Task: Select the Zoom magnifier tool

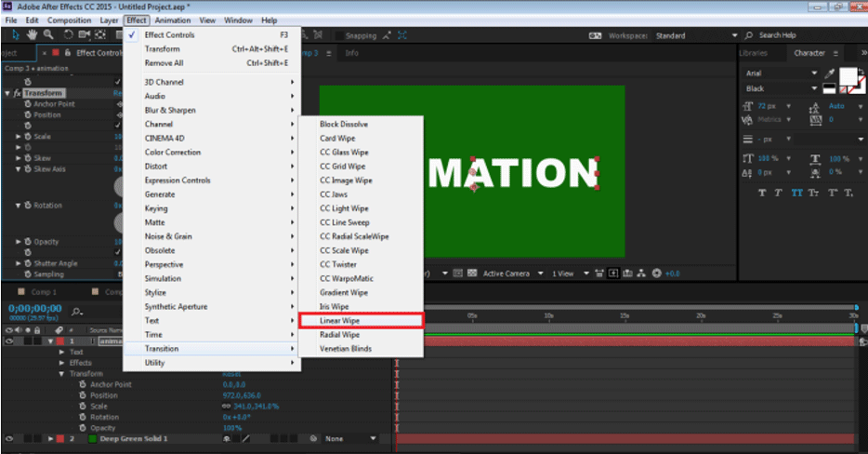Action: (x=49, y=35)
